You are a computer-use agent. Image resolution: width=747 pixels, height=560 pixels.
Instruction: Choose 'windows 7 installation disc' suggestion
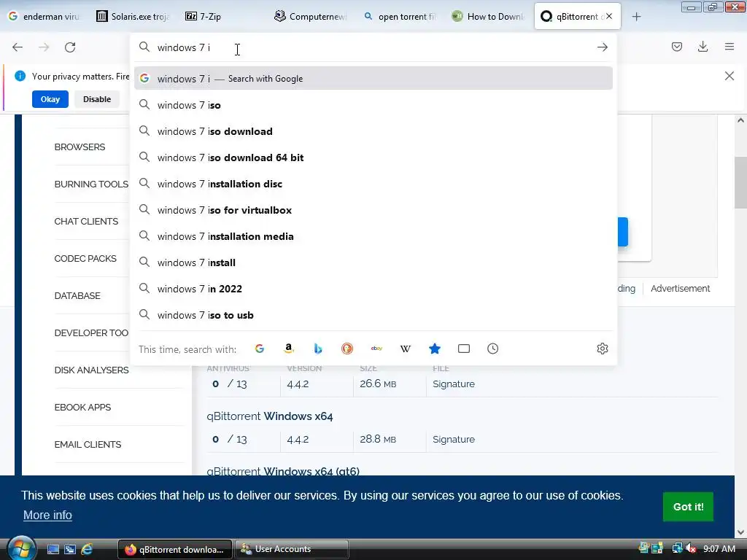tap(373, 183)
